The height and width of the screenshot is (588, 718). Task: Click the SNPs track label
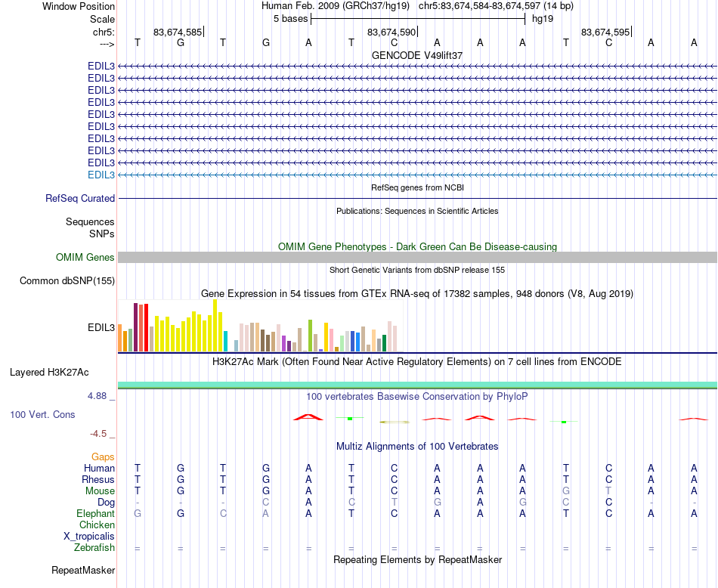click(x=102, y=234)
